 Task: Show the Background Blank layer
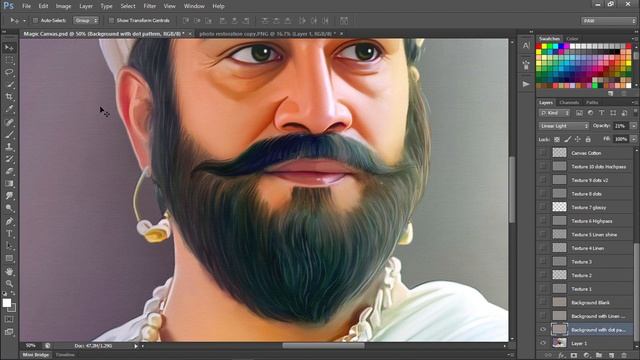point(543,302)
